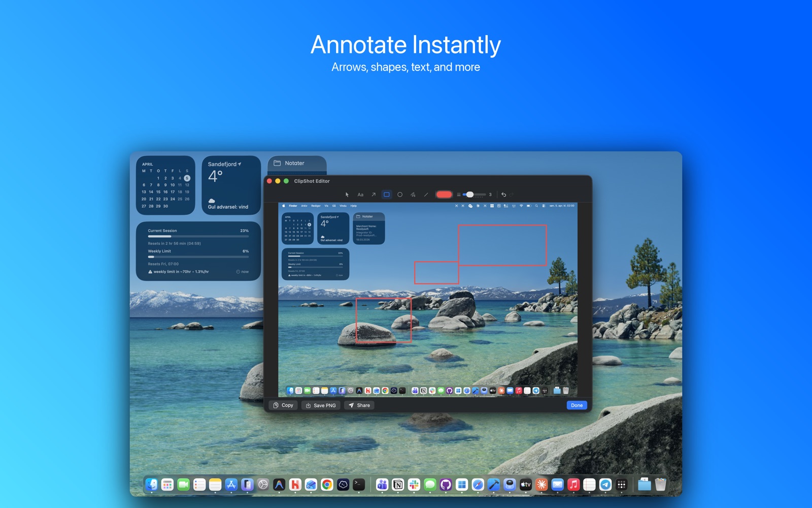Image resolution: width=812 pixels, height=508 pixels.
Task: Launch Music from the dock
Action: (573, 485)
